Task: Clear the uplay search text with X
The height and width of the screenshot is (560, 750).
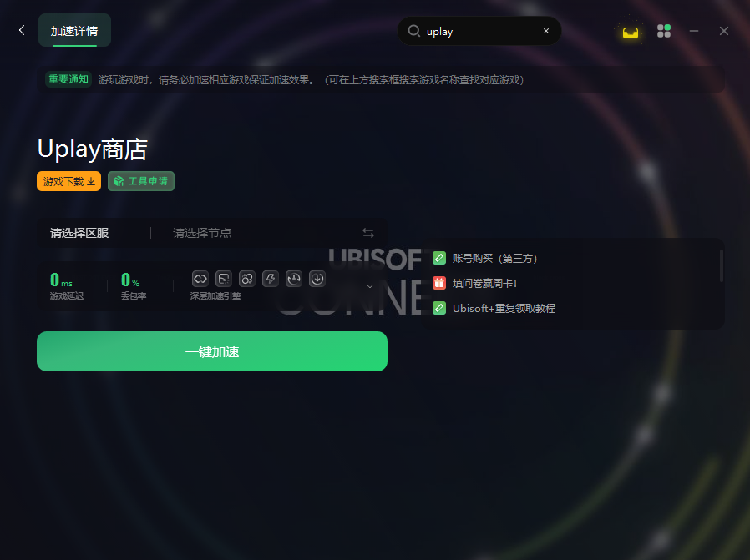Action: point(546,31)
